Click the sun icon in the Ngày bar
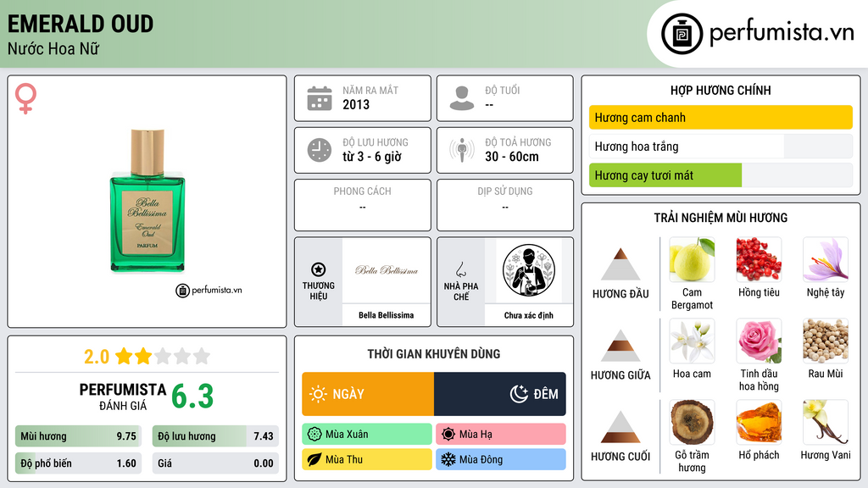 (x=318, y=394)
